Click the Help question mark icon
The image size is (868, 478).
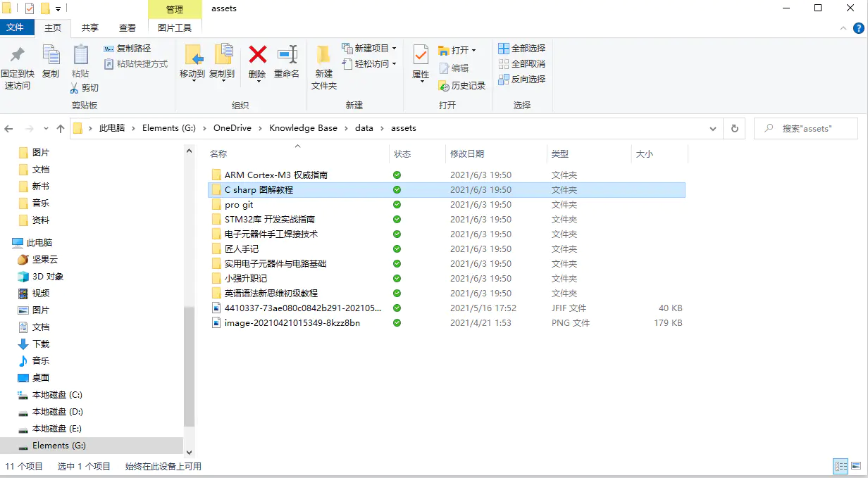coord(859,28)
